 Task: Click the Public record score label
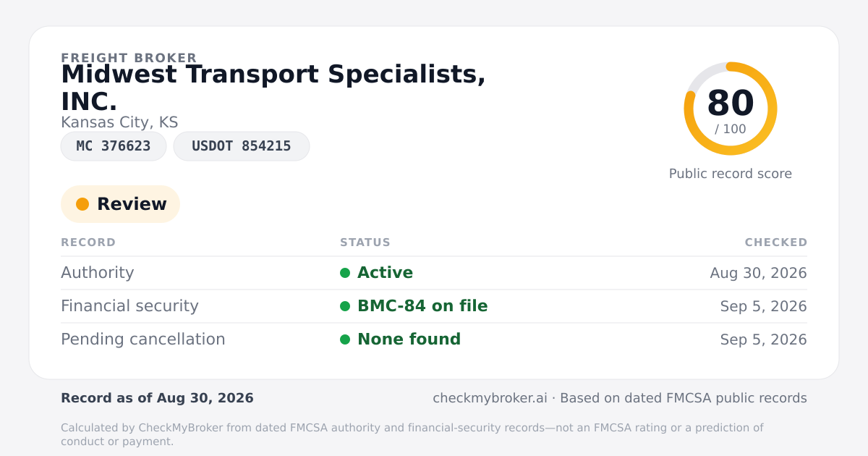point(731,174)
